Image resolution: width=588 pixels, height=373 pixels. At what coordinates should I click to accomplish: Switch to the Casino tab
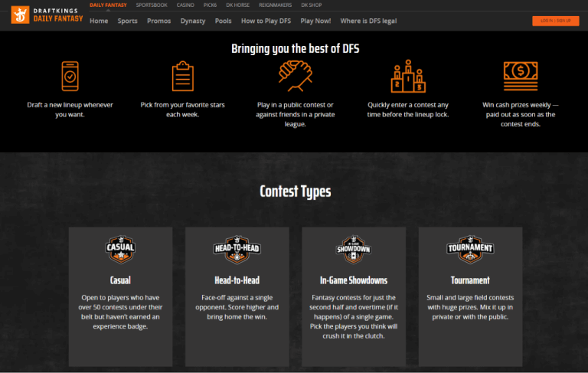(185, 5)
